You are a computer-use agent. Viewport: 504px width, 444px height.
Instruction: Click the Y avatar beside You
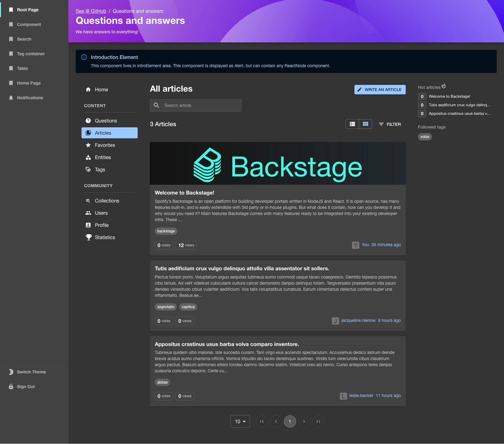click(356, 245)
